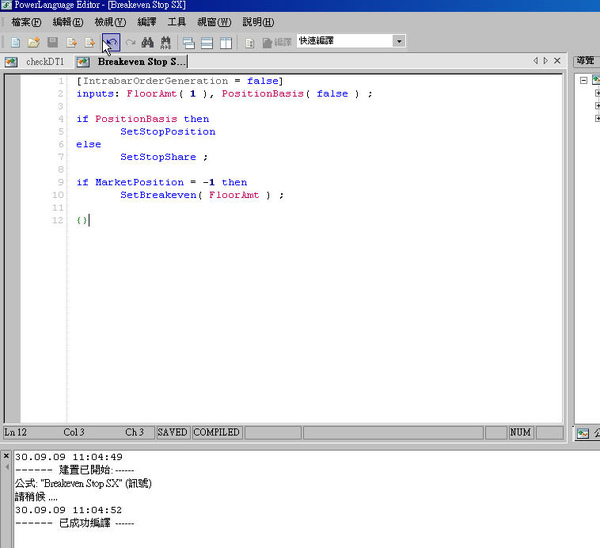
Task: Open the 編譯 menu
Action: click(147, 22)
